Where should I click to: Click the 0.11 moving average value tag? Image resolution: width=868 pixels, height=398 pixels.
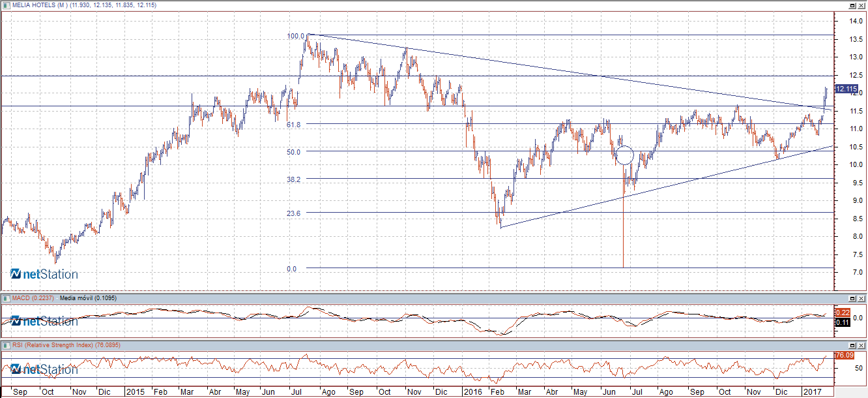pos(842,322)
